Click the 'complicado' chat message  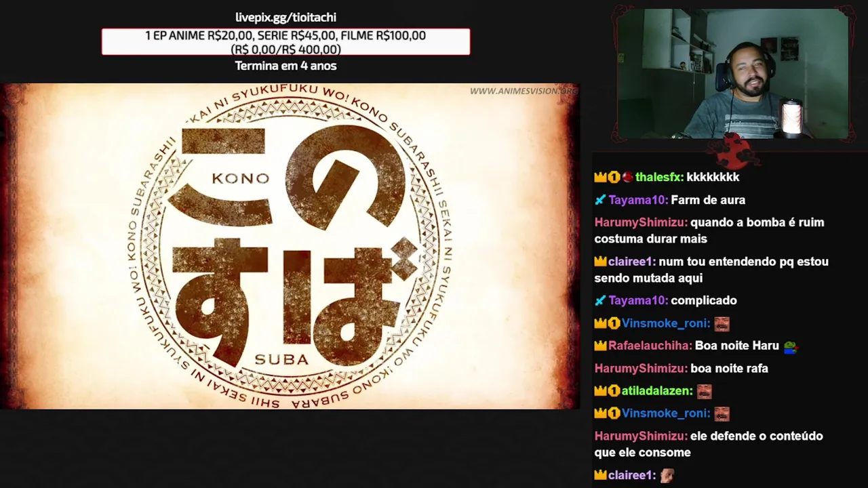tap(704, 300)
